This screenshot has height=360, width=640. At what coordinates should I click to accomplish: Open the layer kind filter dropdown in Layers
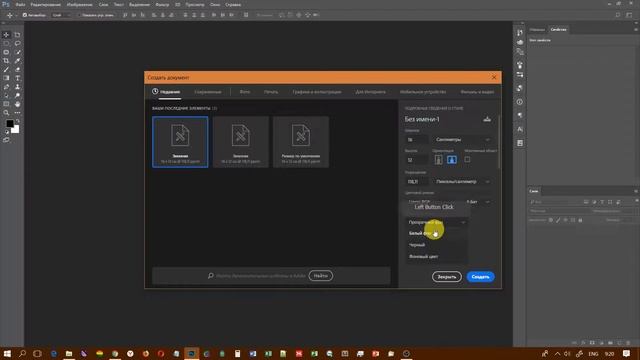[x=554, y=202]
